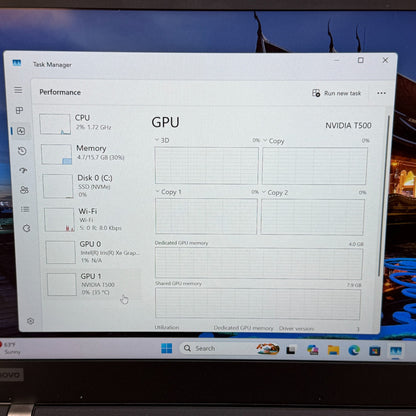Viewport: 416px width, 416px height.
Task: Select Memory in the performance list
Action: click(91, 153)
